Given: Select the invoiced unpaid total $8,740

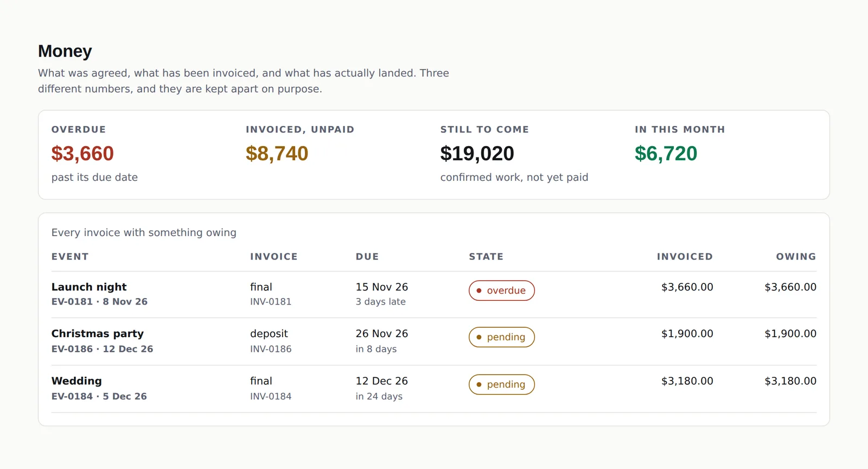Looking at the screenshot, I should click(277, 154).
